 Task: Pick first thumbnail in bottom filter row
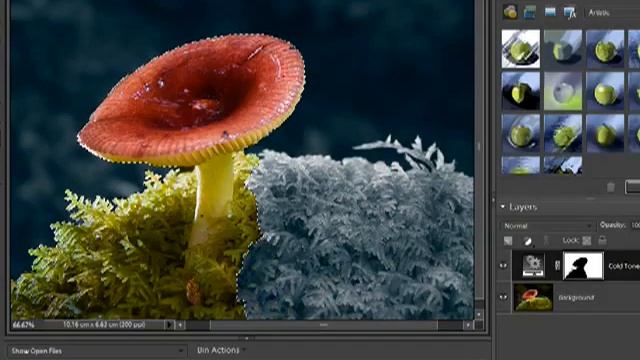(520, 165)
